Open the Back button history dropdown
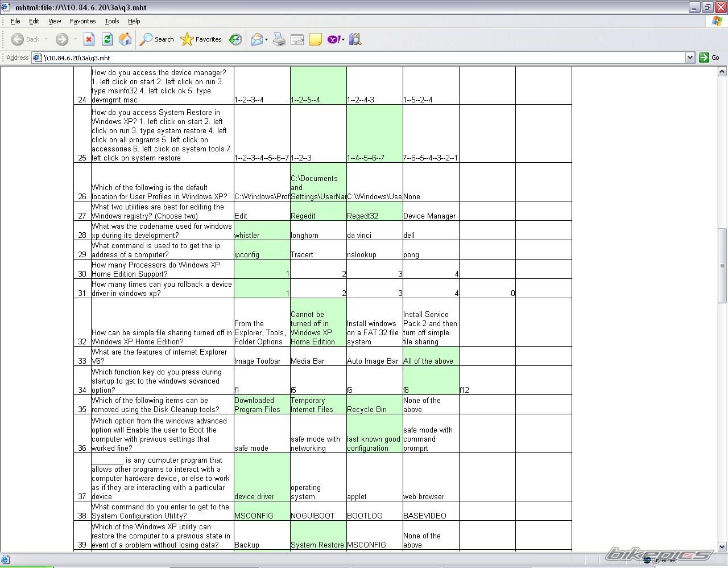 click(45, 39)
